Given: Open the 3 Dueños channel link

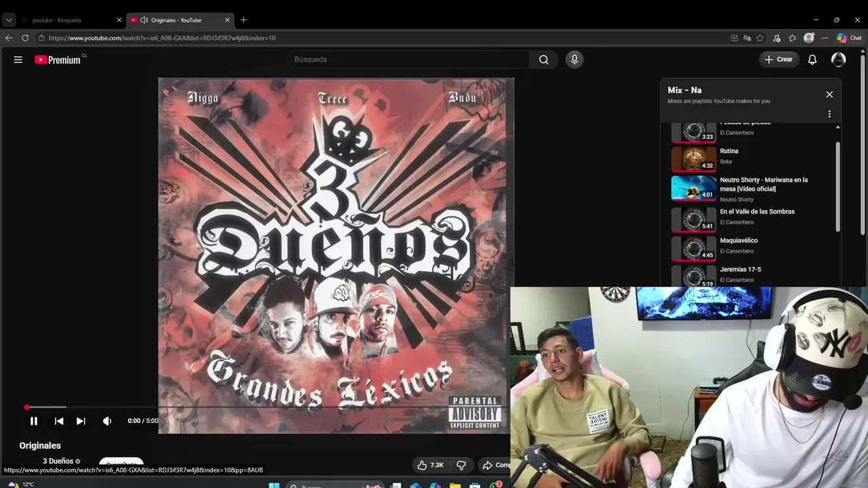Looking at the screenshot, I should [x=58, y=461].
